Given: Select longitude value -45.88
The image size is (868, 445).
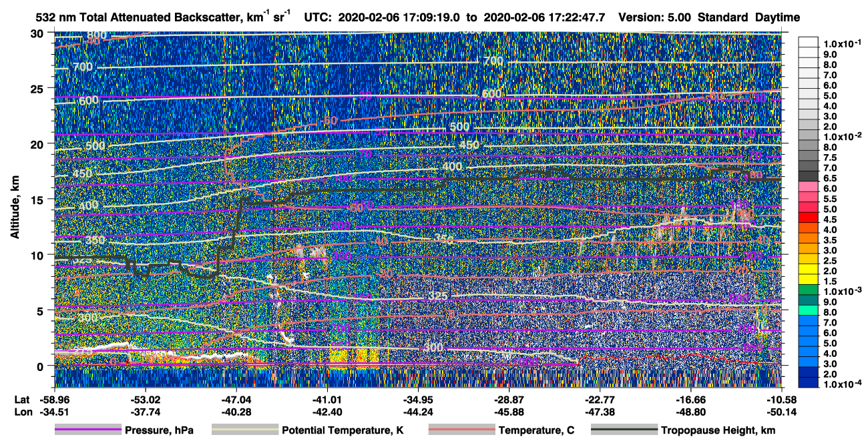Looking at the screenshot, I should [x=509, y=412].
